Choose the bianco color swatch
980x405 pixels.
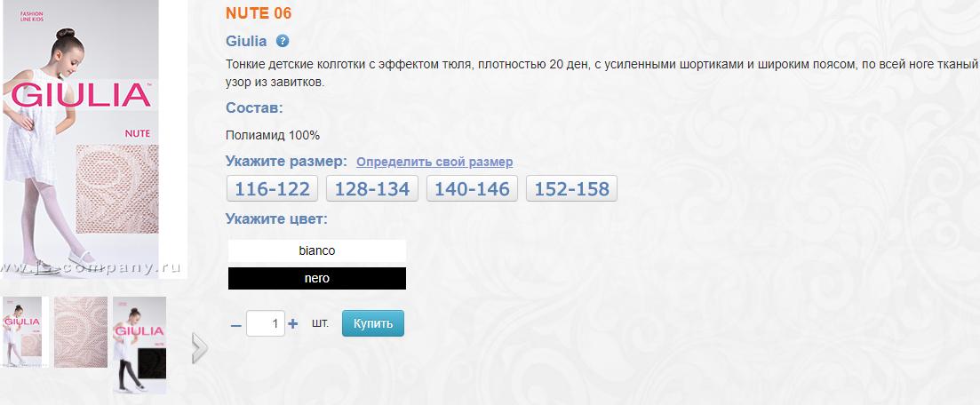[317, 250]
